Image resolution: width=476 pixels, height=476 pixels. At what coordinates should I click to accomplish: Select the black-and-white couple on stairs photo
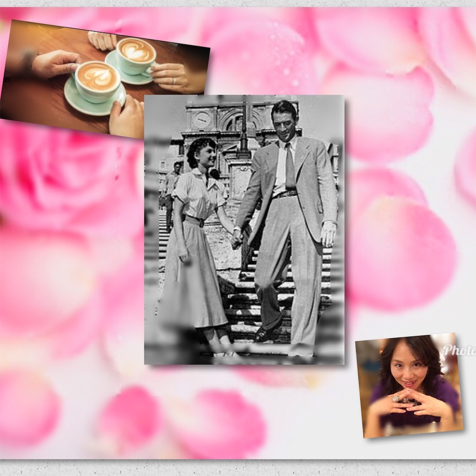pos(245,230)
